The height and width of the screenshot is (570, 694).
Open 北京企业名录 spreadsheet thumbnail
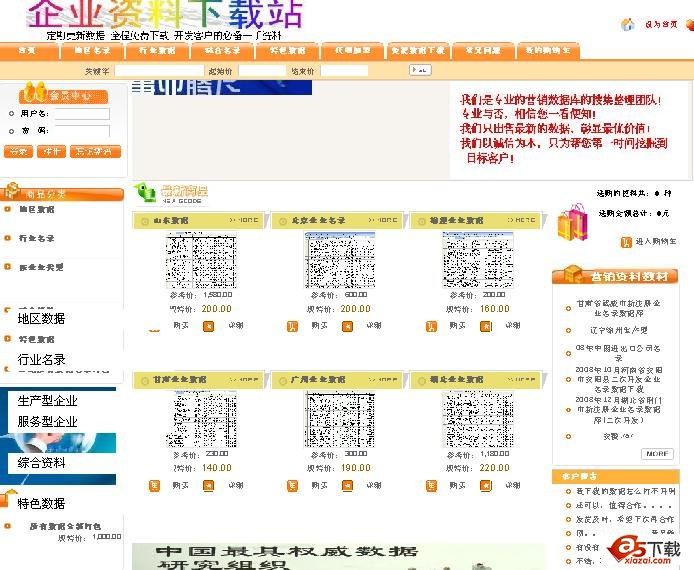click(340, 261)
